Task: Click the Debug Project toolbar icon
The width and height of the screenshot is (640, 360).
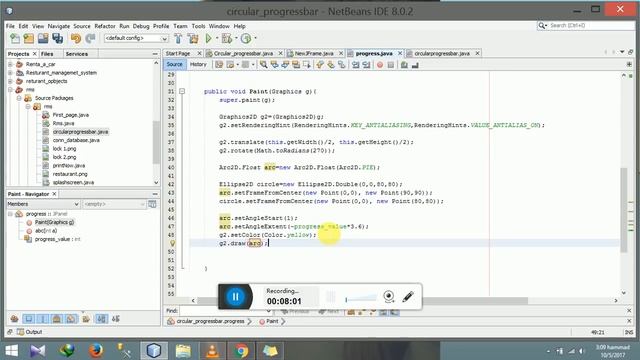Action: coord(227,38)
